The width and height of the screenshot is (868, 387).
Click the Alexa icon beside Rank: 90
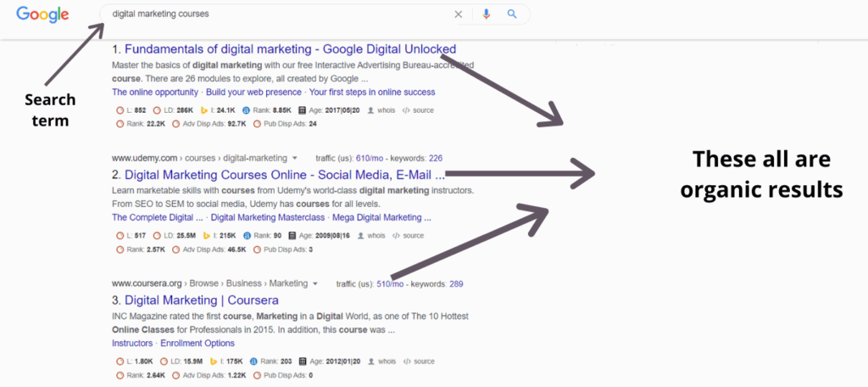click(247, 236)
